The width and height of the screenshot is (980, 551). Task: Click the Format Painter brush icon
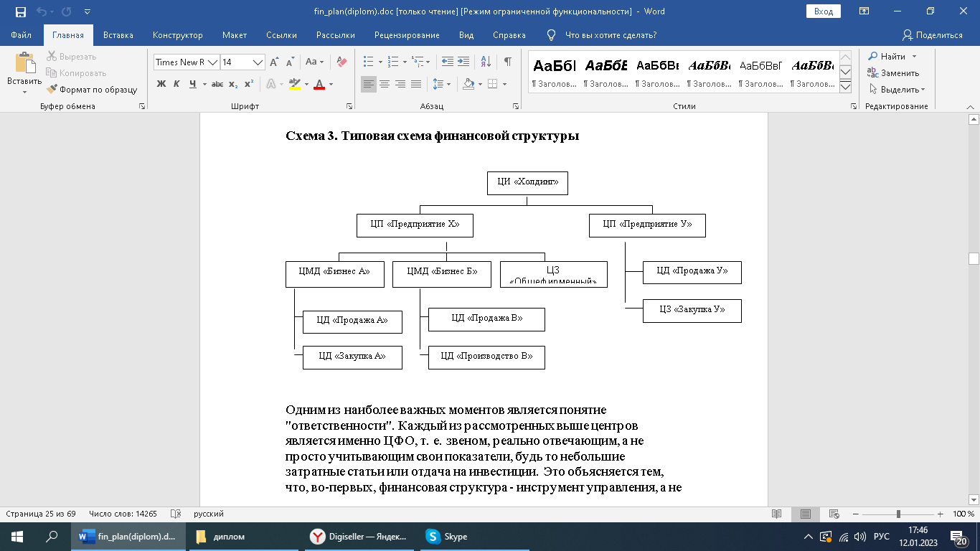(52, 90)
